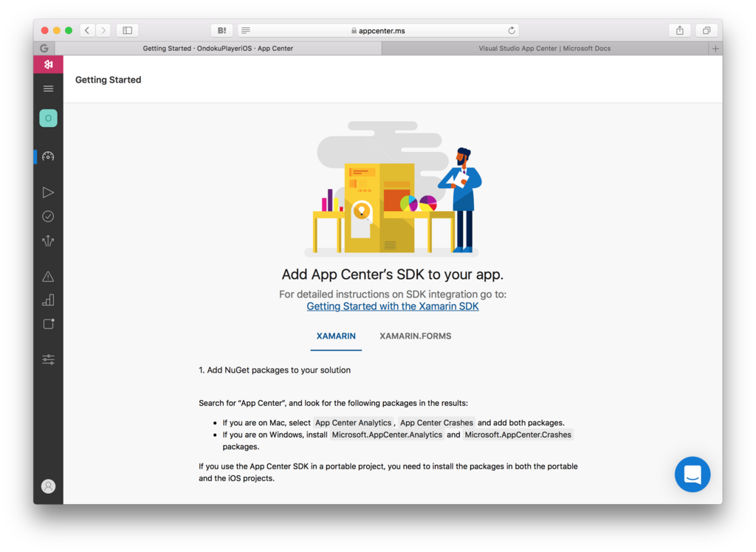Open the Settings sliders icon
Viewport: 756px width, 552px height.
point(48,359)
